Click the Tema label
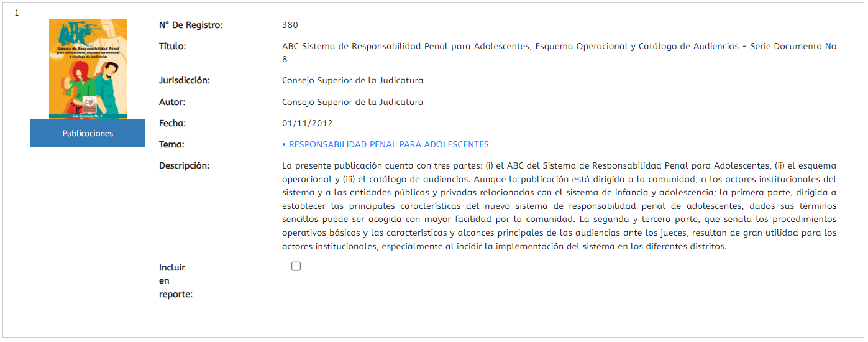Screen dimensions: 868x342 (172, 144)
